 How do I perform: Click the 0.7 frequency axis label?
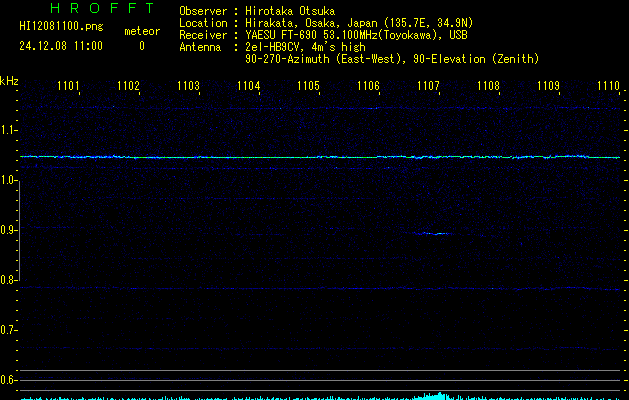(x=9, y=330)
